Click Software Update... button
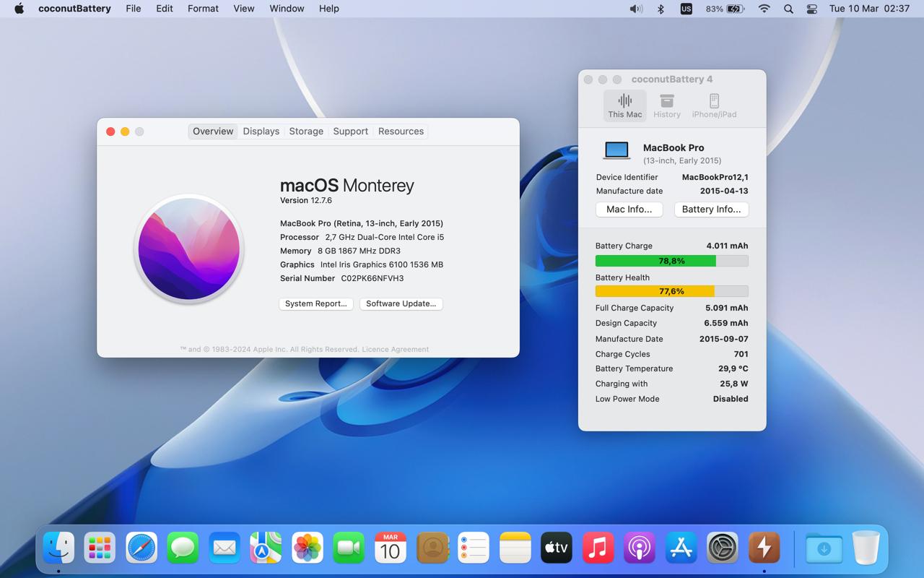This screenshot has height=578, width=924. coord(401,303)
